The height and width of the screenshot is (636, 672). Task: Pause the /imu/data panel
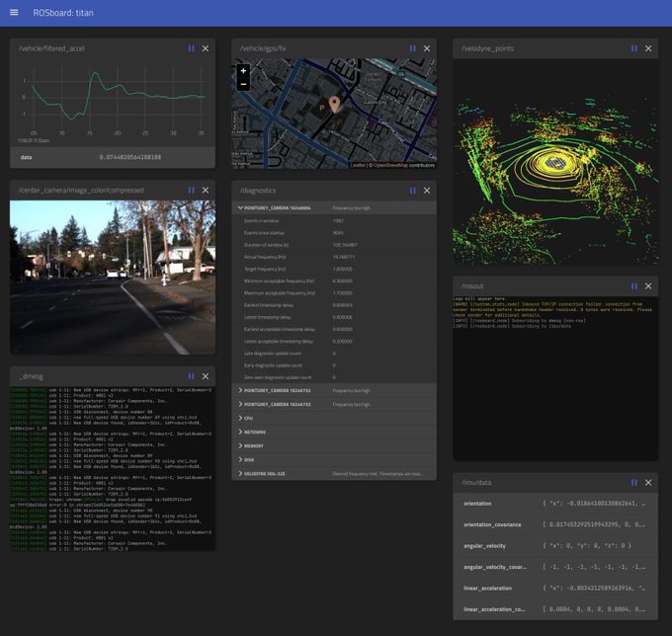pyautogui.click(x=634, y=482)
